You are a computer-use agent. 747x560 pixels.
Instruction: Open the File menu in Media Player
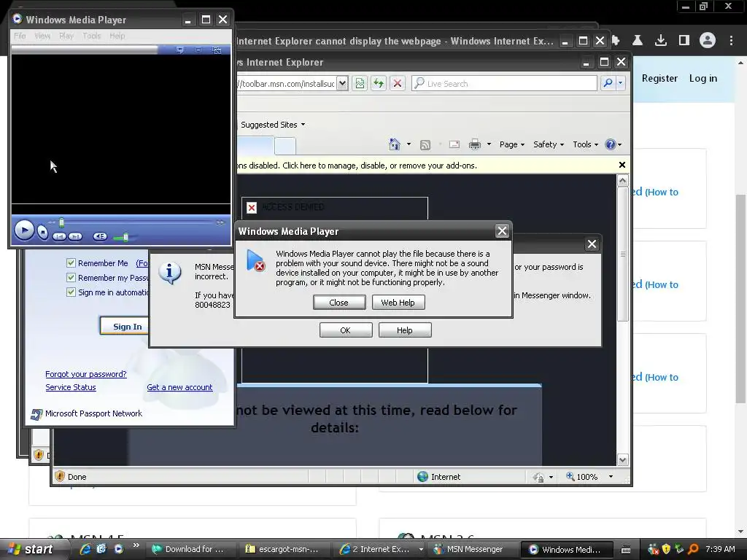[x=20, y=36]
